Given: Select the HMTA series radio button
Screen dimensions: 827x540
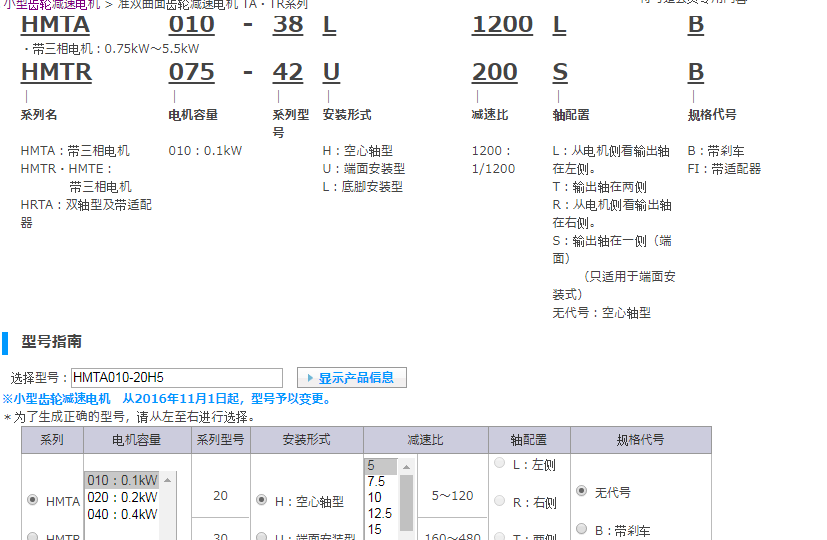Looking at the screenshot, I should pyautogui.click(x=33, y=500).
